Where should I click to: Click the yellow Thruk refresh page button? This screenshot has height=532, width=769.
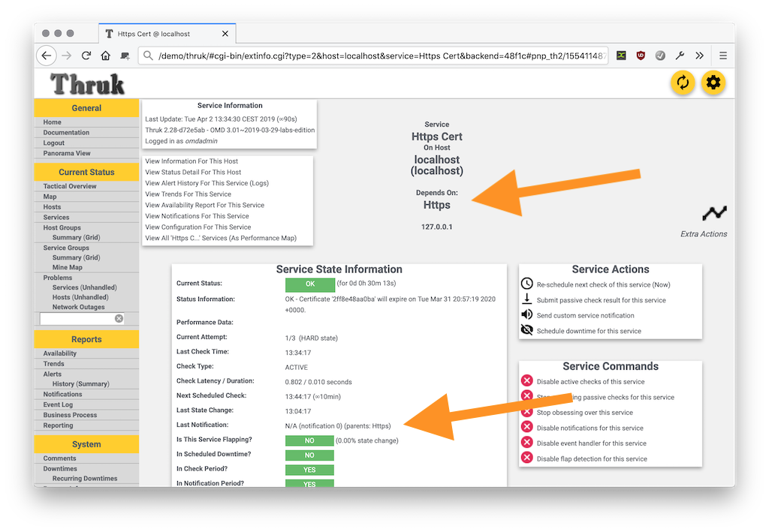click(x=683, y=83)
